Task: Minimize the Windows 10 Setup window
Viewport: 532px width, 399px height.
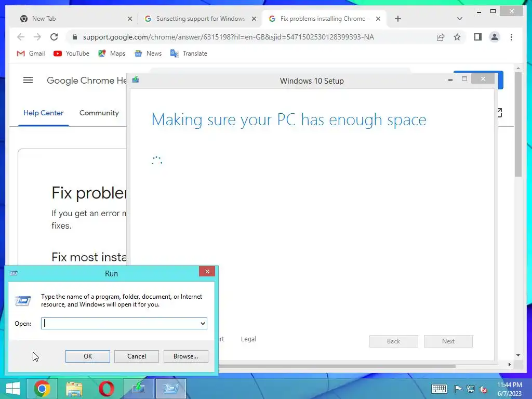Action: tap(450, 79)
